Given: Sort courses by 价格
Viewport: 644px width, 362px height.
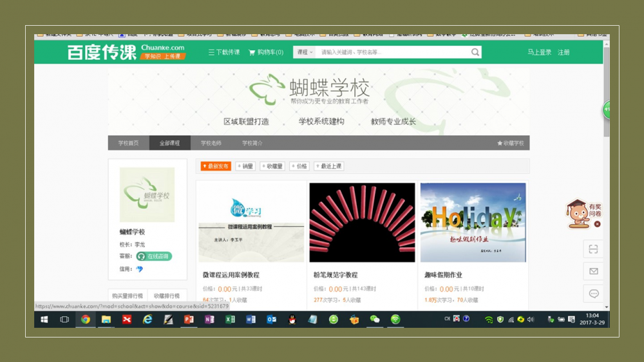Looking at the screenshot, I should (299, 166).
